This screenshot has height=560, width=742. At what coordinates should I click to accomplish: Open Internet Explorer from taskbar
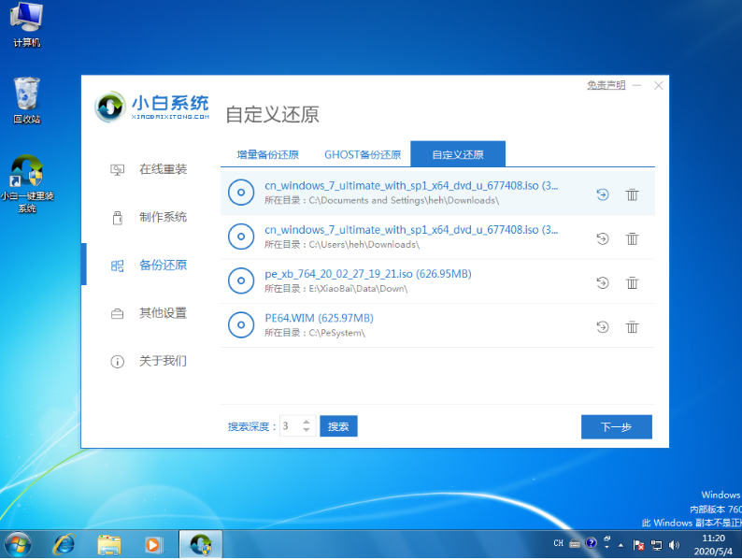coord(64,543)
